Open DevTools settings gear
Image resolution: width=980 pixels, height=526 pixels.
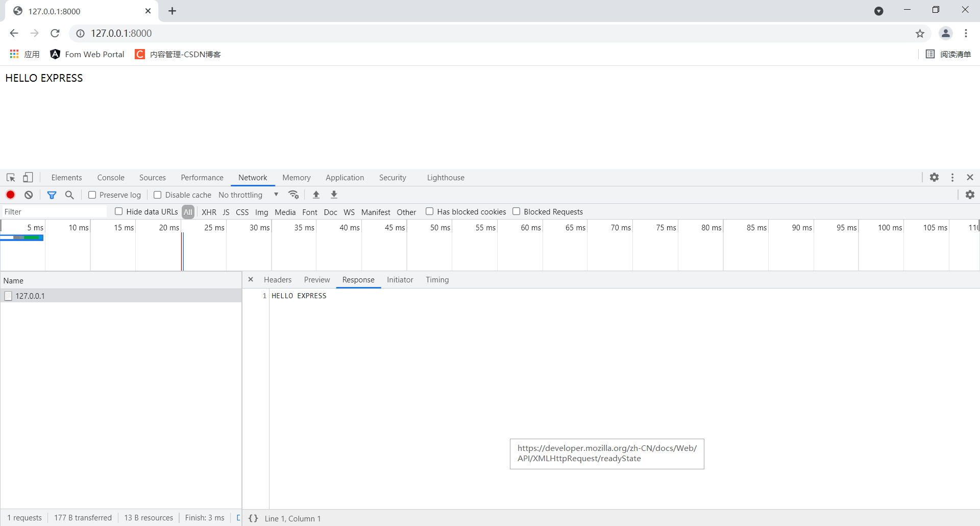tap(934, 177)
